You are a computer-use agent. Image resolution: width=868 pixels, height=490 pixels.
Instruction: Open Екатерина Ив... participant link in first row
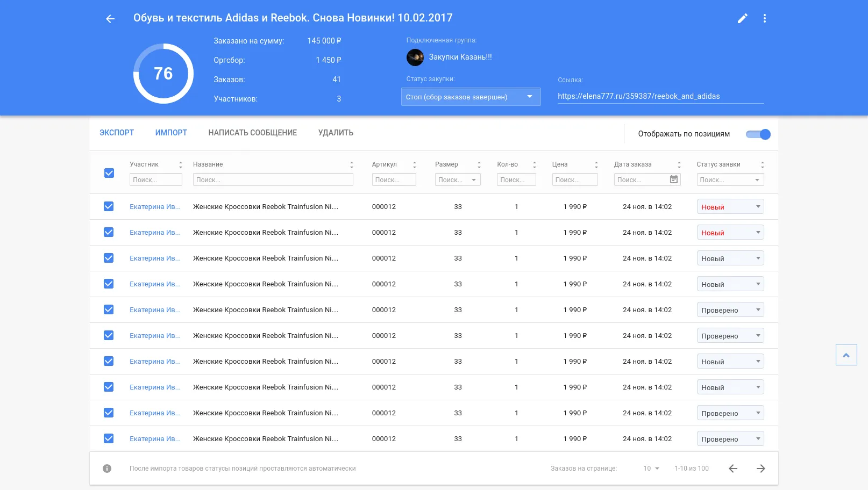[155, 207]
